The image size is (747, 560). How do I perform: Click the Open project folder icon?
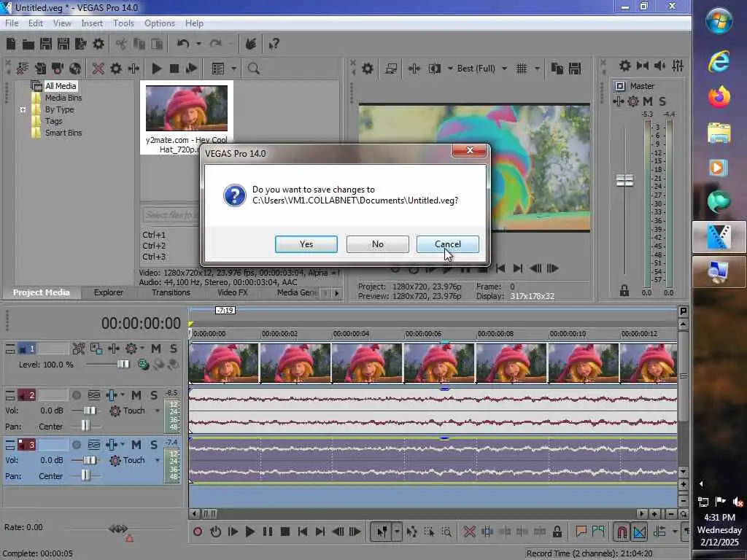point(28,44)
